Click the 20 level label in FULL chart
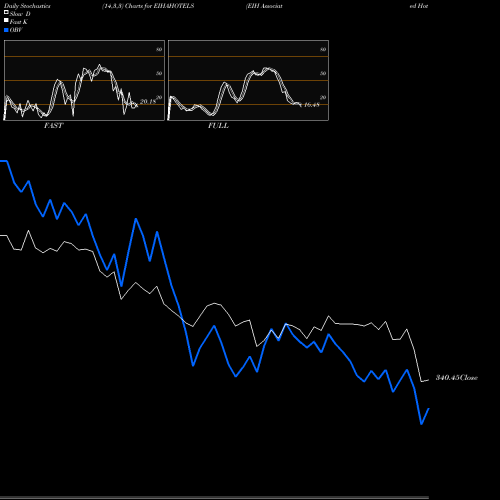The height and width of the screenshot is (500, 500). 323,97
